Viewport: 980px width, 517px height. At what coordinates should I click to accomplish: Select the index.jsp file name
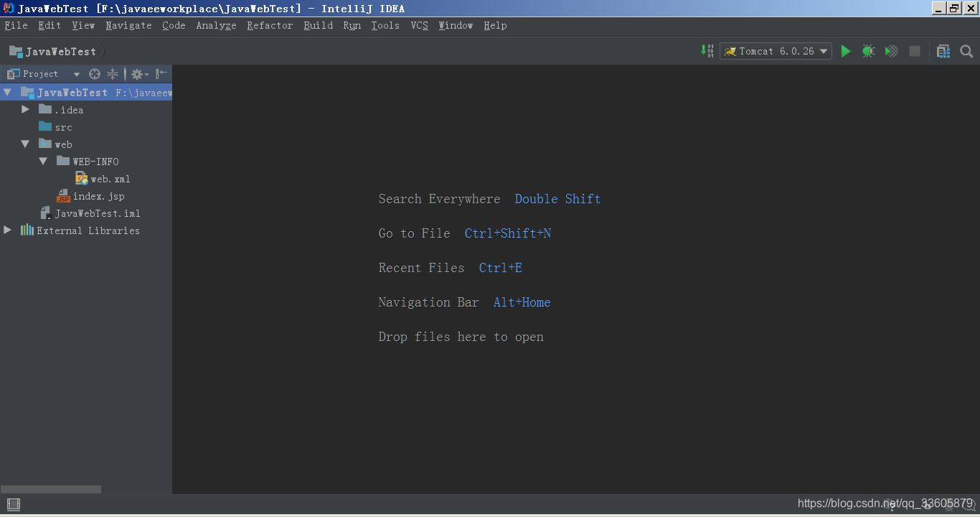point(98,196)
